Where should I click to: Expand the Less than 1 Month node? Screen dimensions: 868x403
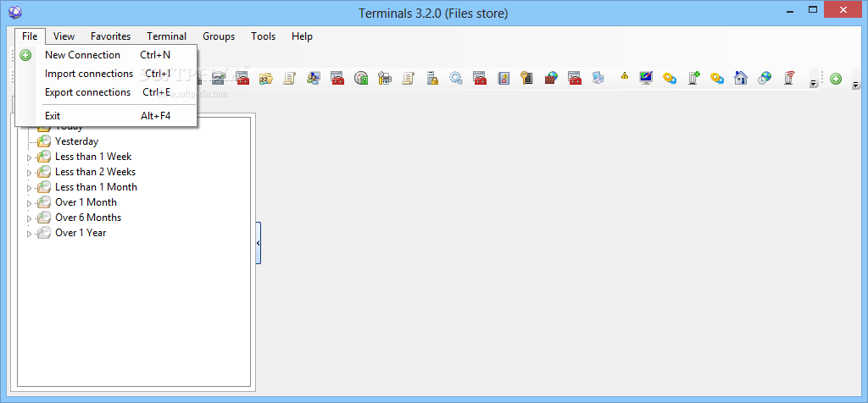(30, 188)
